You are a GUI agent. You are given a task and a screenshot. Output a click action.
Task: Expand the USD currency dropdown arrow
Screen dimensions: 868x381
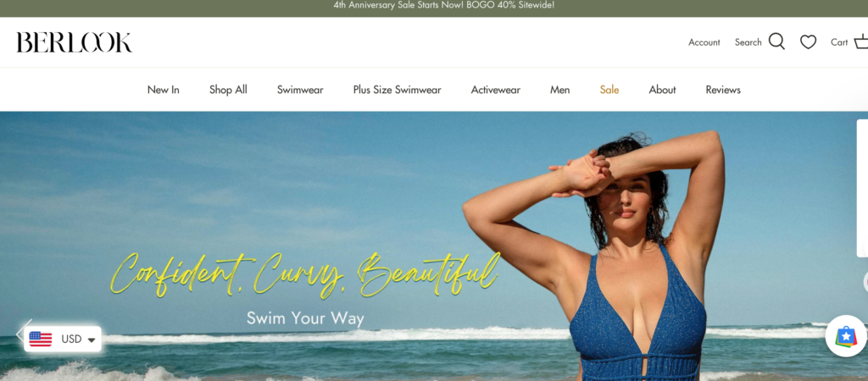[92, 340]
